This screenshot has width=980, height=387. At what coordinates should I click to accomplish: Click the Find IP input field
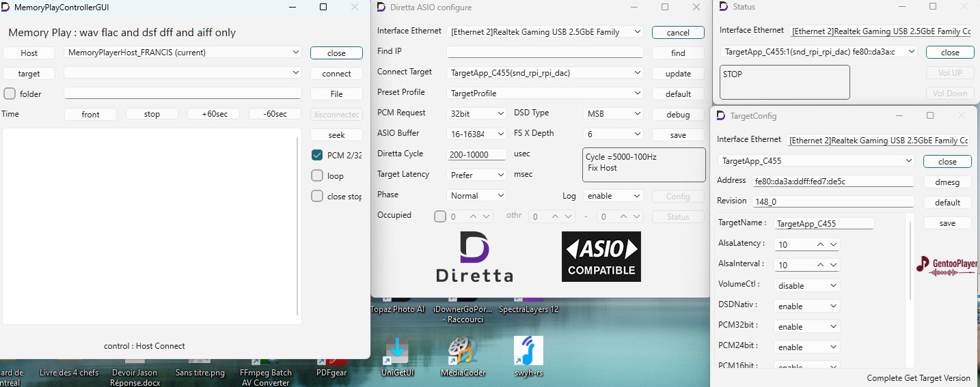[x=544, y=53]
